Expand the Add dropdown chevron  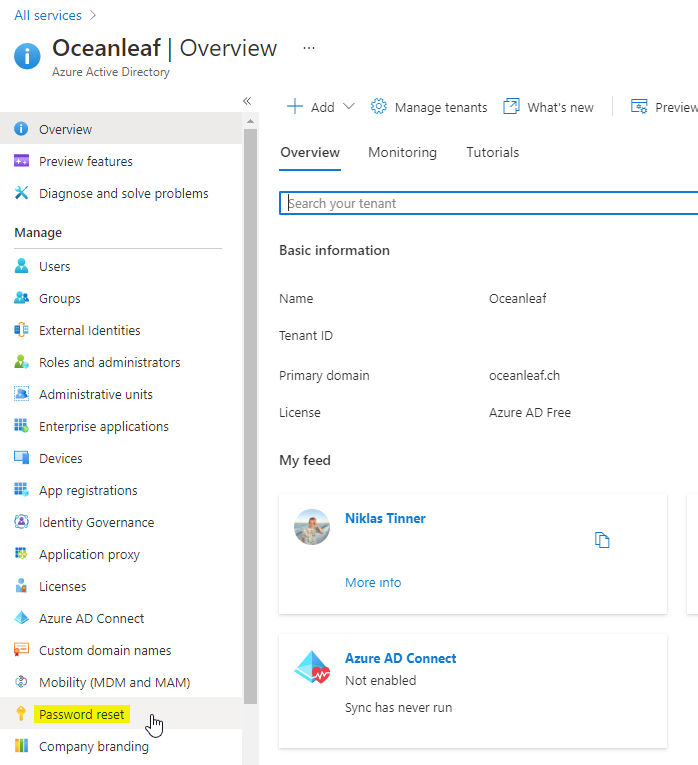coord(348,106)
